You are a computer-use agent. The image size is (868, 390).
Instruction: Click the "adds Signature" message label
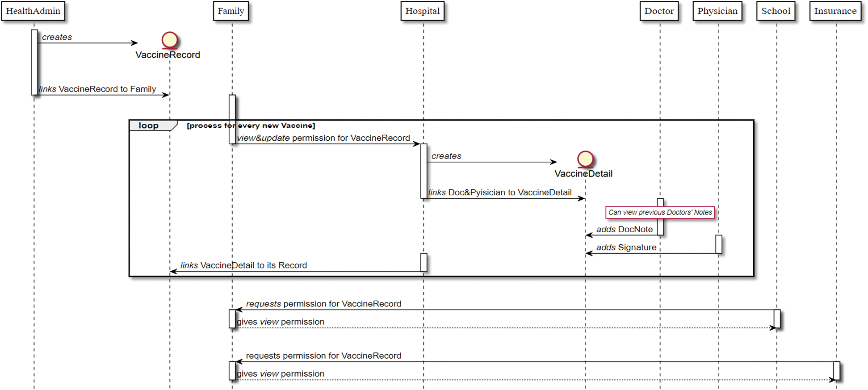(626, 247)
